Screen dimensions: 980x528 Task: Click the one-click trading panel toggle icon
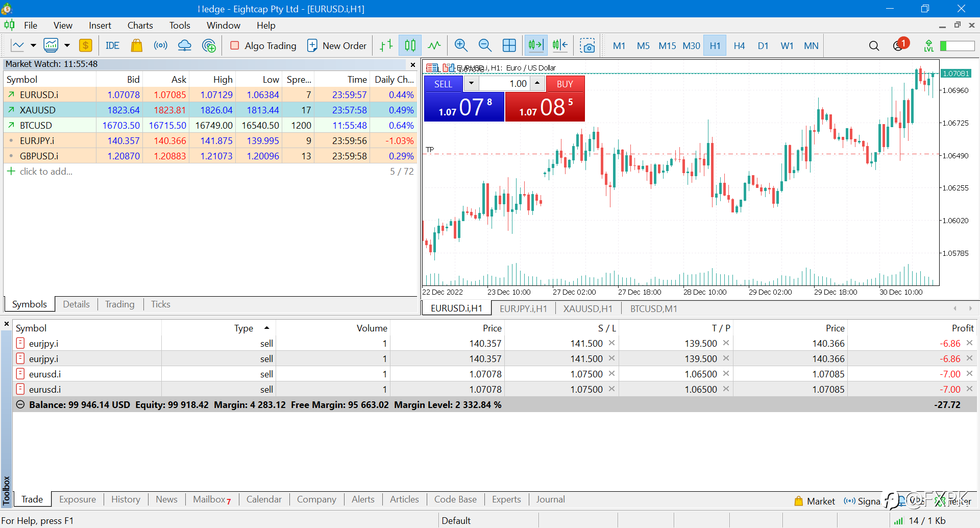click(432, 67)
